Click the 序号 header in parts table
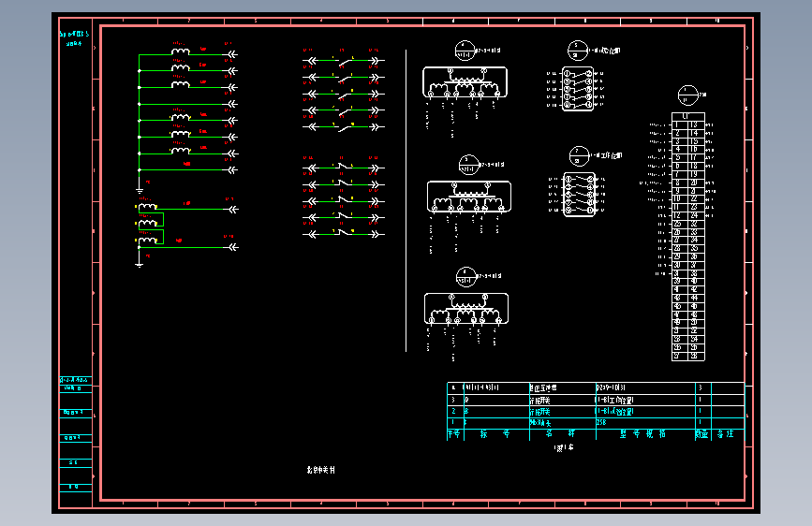The width and height of the screenshot is (812, 526). (x=454, y=434)
